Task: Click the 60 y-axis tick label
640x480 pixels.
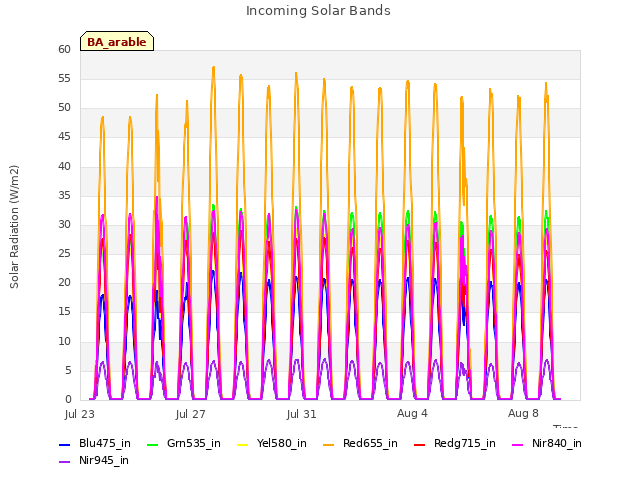Action: [x=64, y=49]
